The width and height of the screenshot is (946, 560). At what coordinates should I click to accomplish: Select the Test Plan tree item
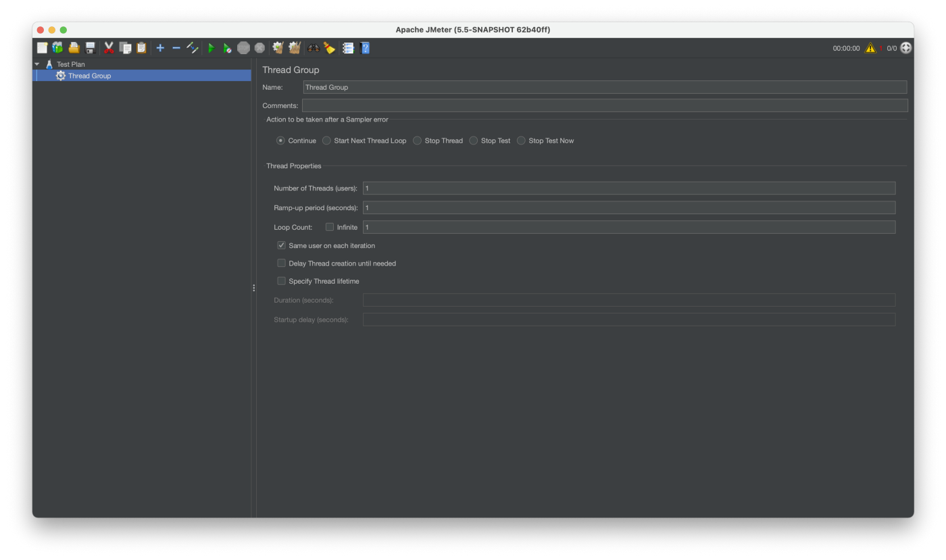click(x=71, y=64)
